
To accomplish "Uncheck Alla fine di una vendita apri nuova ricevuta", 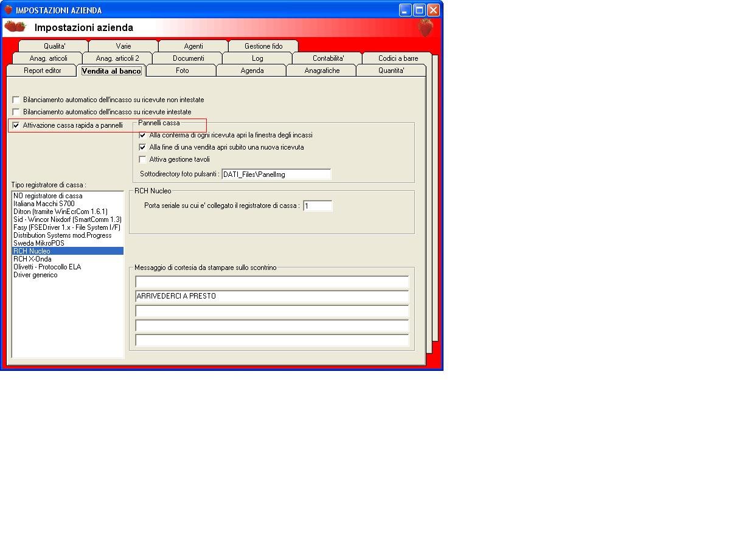I will point(143,147).
